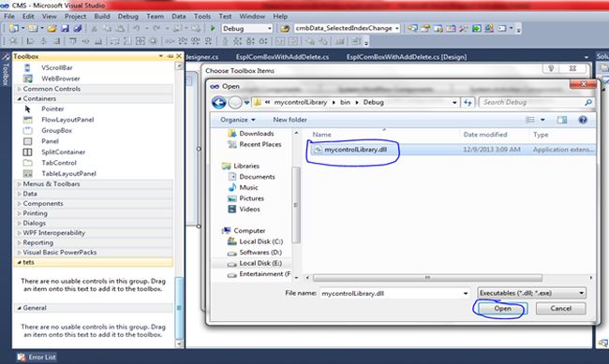Open the change view options dropdown

[542, 120]
